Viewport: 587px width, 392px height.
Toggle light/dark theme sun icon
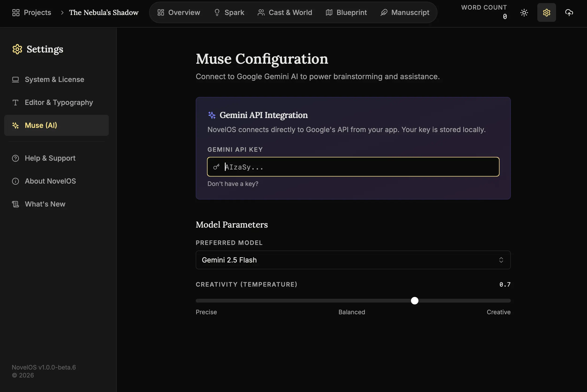coord(524,12)
